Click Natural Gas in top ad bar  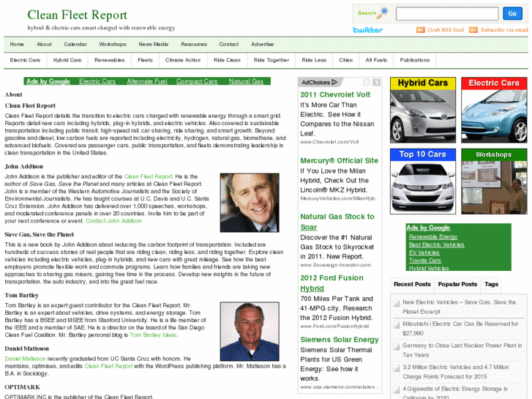coord(246,81)
